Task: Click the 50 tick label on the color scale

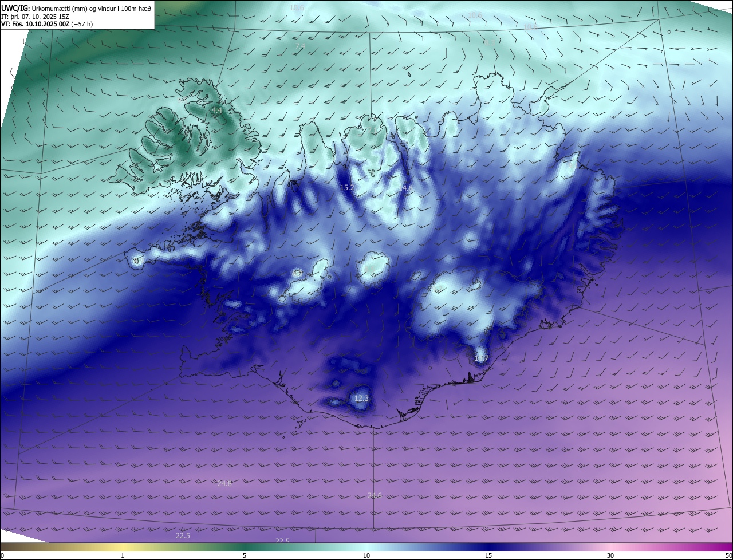Action: click(728, 556)
